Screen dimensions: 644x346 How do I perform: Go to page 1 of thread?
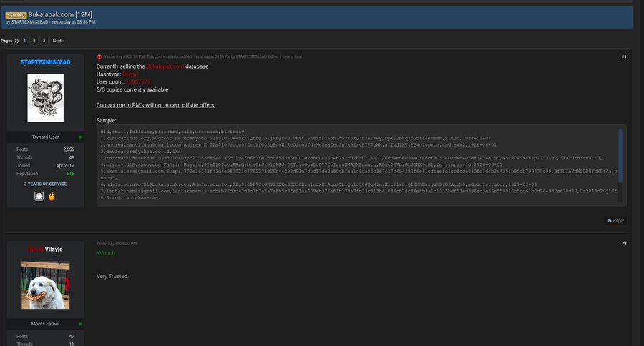pyautogui.click(x=24, y=41)
